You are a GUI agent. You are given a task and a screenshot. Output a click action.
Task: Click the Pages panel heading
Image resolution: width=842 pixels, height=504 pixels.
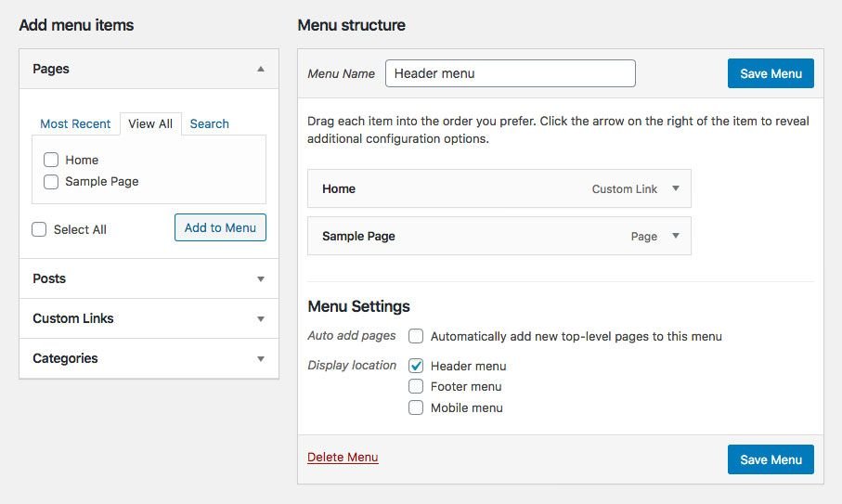pos(149,69)
